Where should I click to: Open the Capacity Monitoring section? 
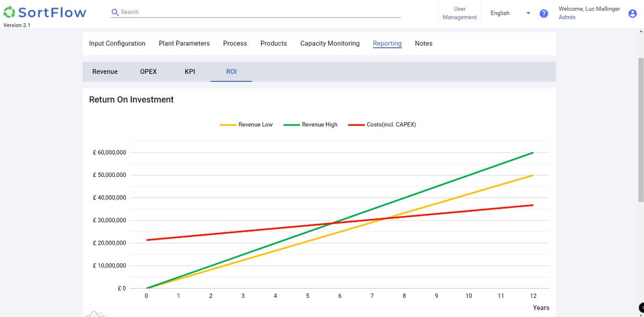[330, 44]
